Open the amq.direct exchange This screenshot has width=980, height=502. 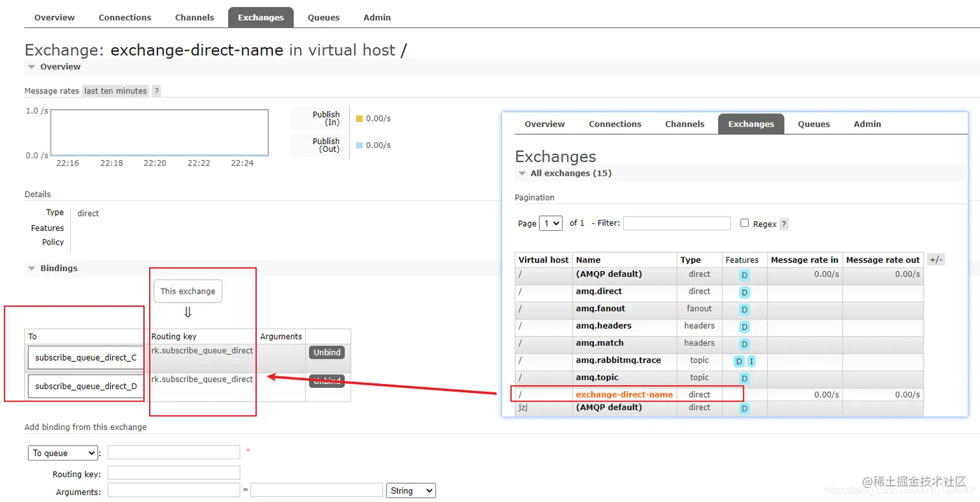(598, 291)
